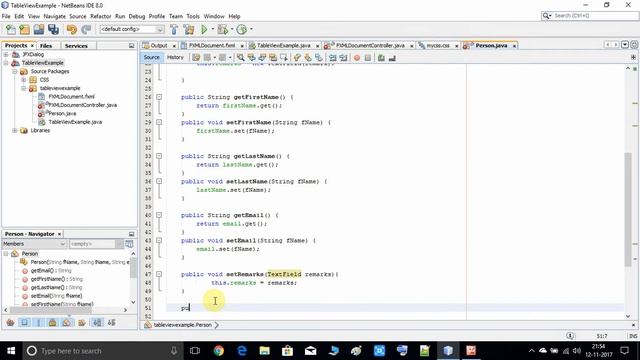Click the New File toolbar icon
The image size is (640, 360).
(x=11, y=29)
